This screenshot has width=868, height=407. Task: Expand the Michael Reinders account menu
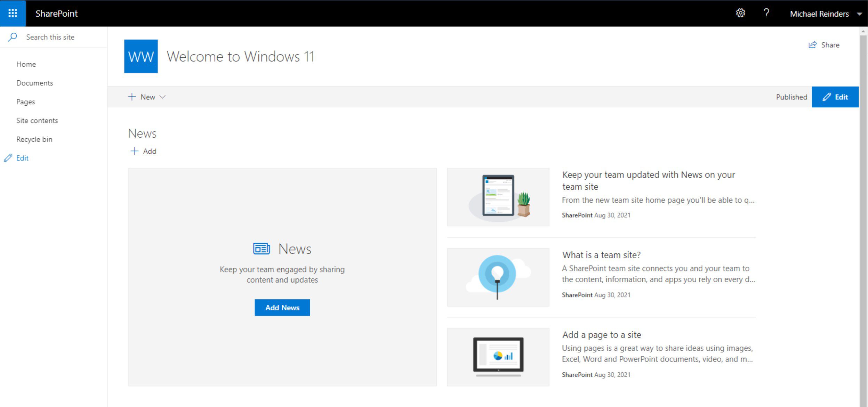pos(826,14)
